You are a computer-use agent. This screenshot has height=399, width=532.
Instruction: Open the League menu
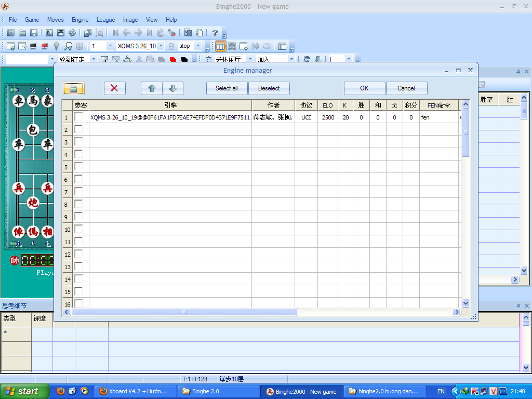pyautogui.click(x=106, y=20)
